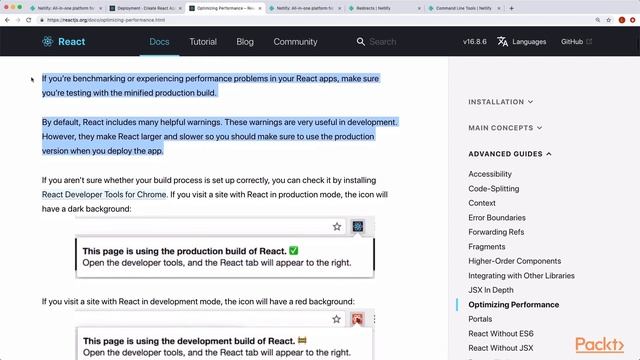Go back with the browser back arrow
The height and width of the screenshot is (360, 640).
[7, 20]
